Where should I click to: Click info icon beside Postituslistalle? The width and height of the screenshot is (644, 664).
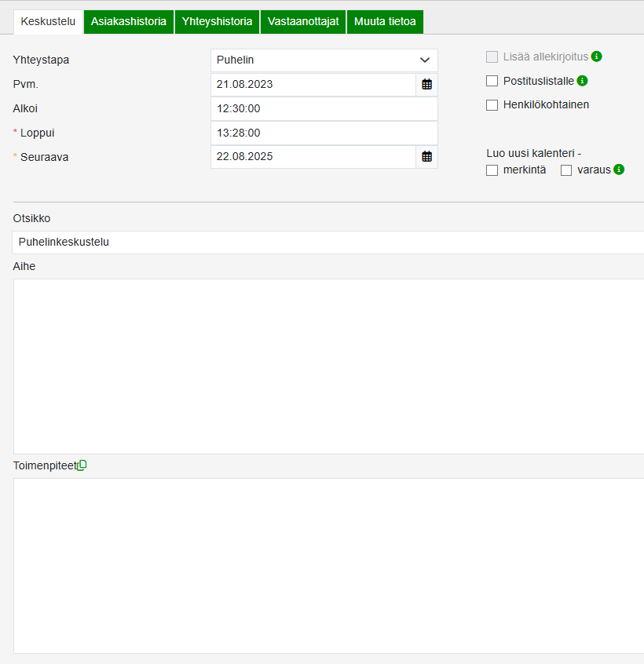(x=583, y=81)
